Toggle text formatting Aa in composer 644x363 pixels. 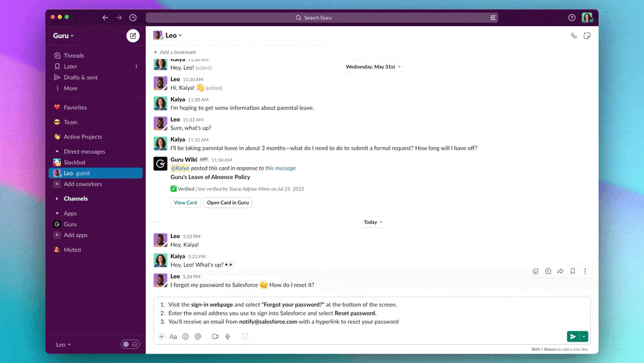coord(173,336)
